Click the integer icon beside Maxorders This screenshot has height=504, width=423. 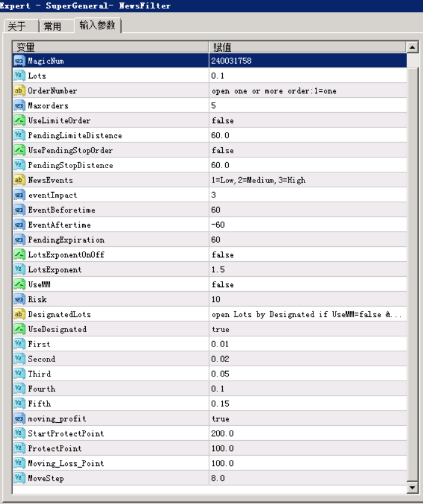pyautogui.click(x=19, y=106)
